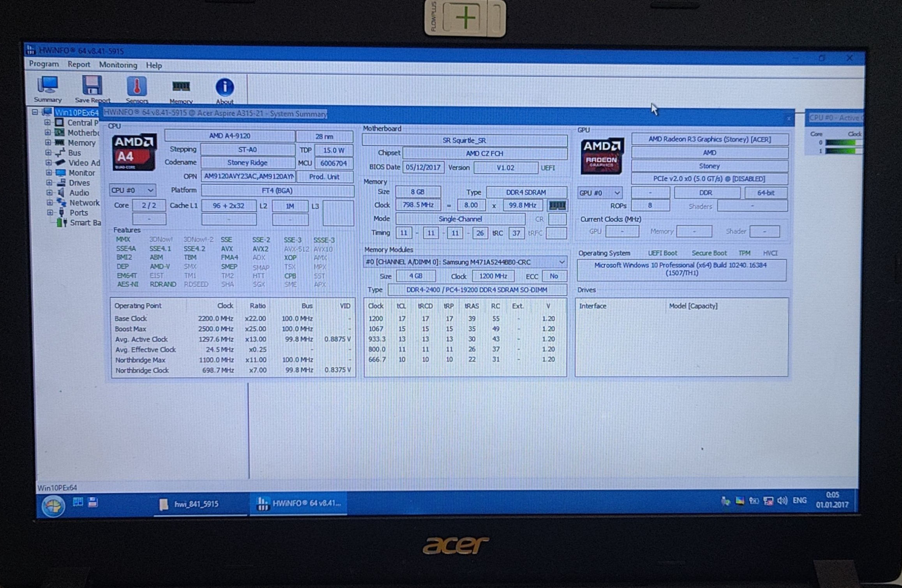
Task: Select the Audio speaker icon in the tree
Action: (61, 192)
